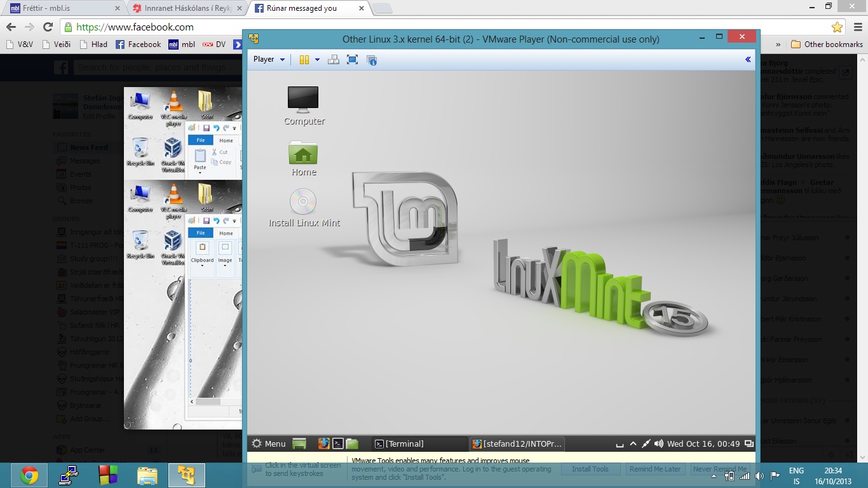Open File Explorer from the Windows taskbar
The height and width of the screenshot is (488, 868).
click(x=147, y=475)
